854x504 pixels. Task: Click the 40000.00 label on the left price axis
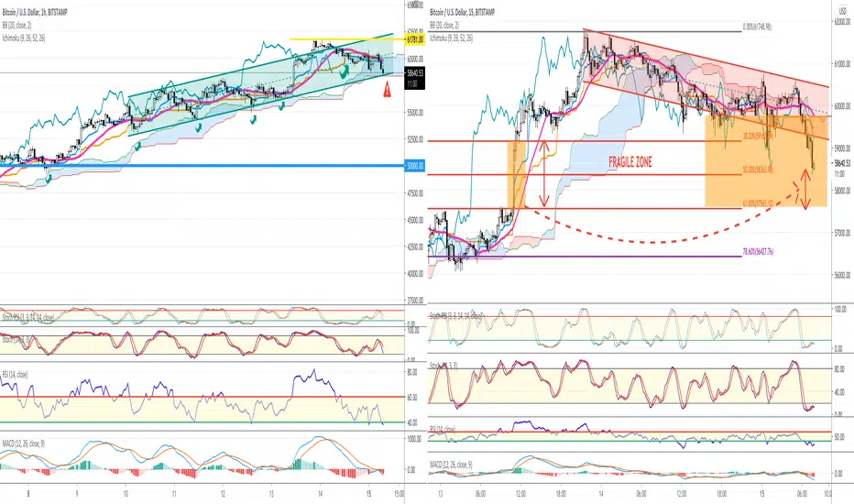[415, 273]
